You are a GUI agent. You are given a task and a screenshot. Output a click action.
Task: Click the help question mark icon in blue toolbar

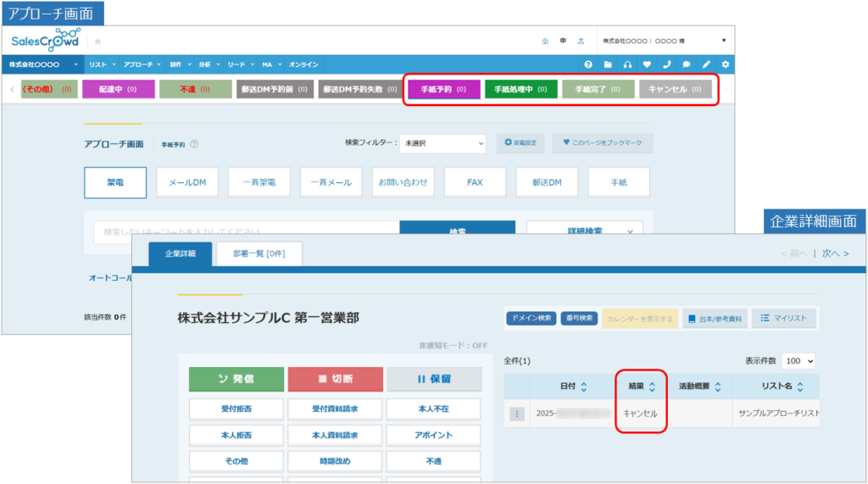pos(588,64)
